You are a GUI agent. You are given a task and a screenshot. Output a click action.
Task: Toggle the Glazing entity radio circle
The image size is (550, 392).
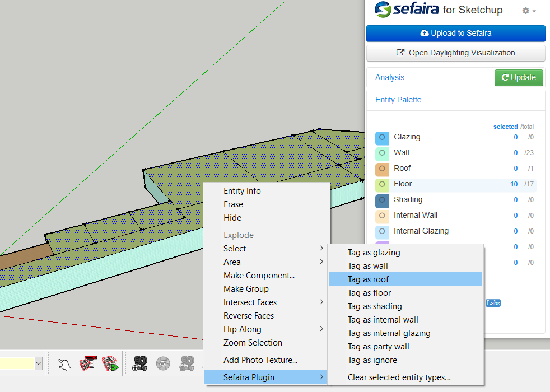(x=382, y=137)
